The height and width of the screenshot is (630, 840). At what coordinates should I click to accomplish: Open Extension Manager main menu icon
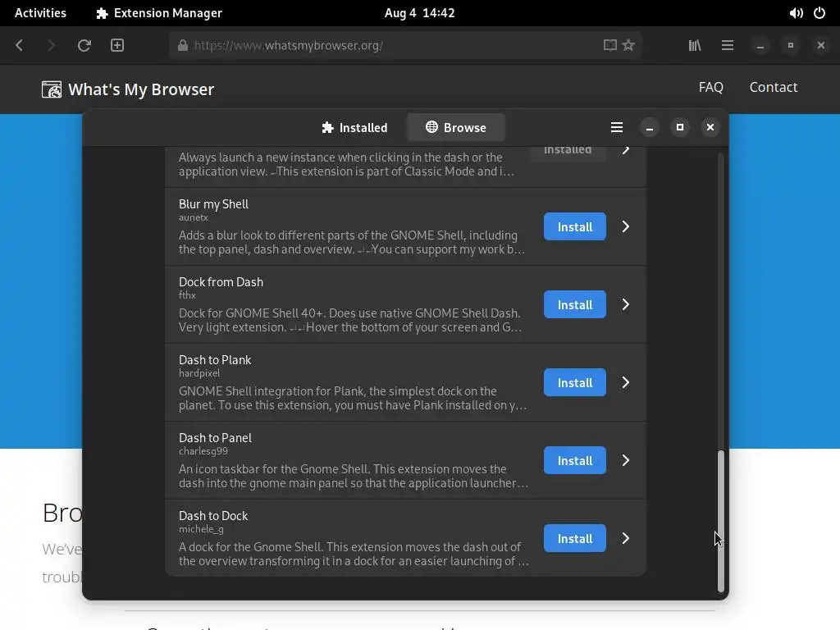[x=617, y=127]
